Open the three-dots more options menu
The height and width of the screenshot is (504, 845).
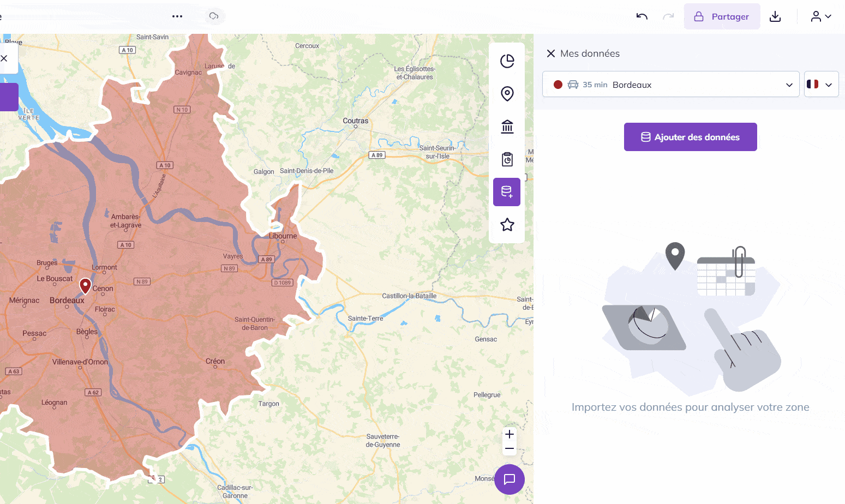tap(177, 16)
